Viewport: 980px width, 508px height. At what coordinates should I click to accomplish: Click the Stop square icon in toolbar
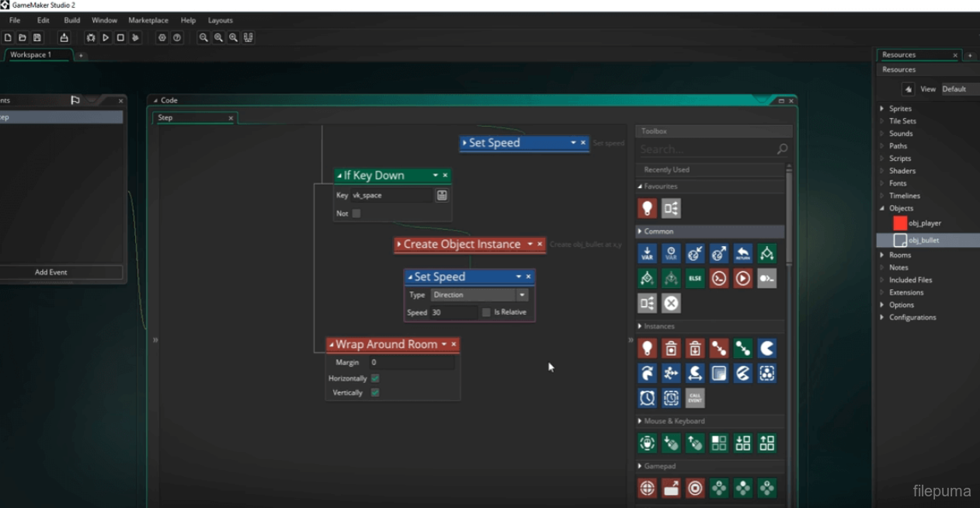120,37
